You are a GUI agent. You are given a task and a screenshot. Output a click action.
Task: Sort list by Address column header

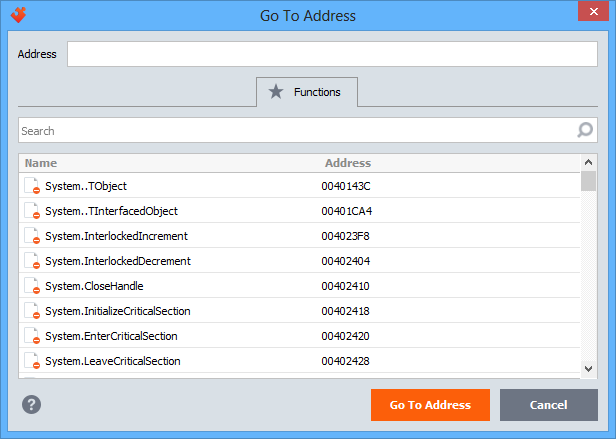[347, 163]
